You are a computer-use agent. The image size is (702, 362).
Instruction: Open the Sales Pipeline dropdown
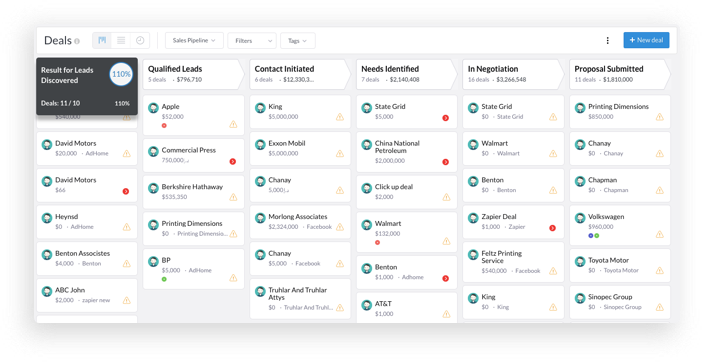pyautogui.click(x=194, y=40)
